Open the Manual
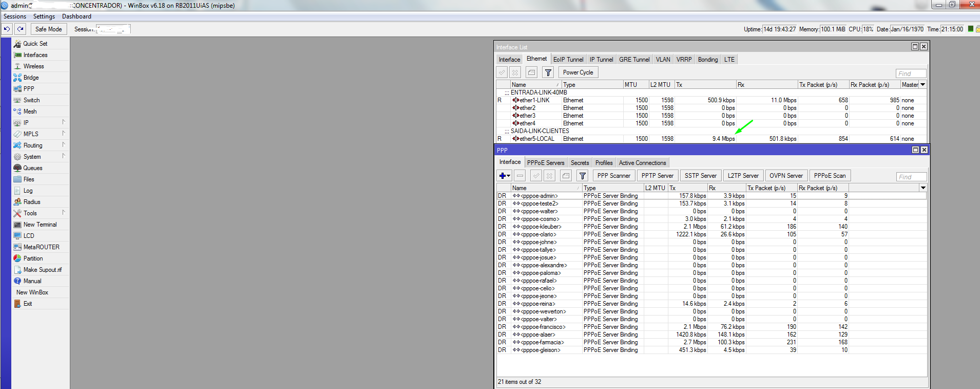Viewport: 980px width, 389px height. pyautogui.click(x=32, y=281)
